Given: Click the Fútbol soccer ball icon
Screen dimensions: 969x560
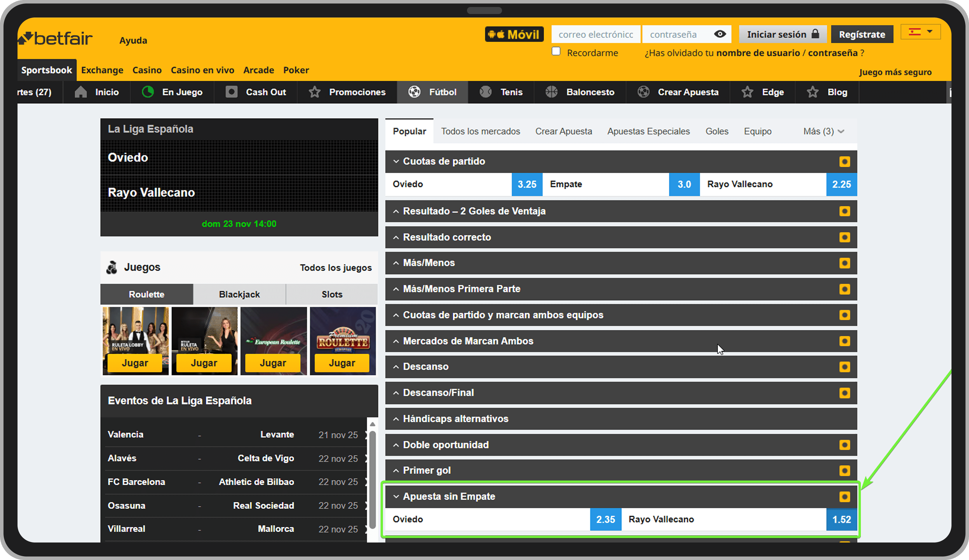Looking at the screenshot, I should point(414,92).
